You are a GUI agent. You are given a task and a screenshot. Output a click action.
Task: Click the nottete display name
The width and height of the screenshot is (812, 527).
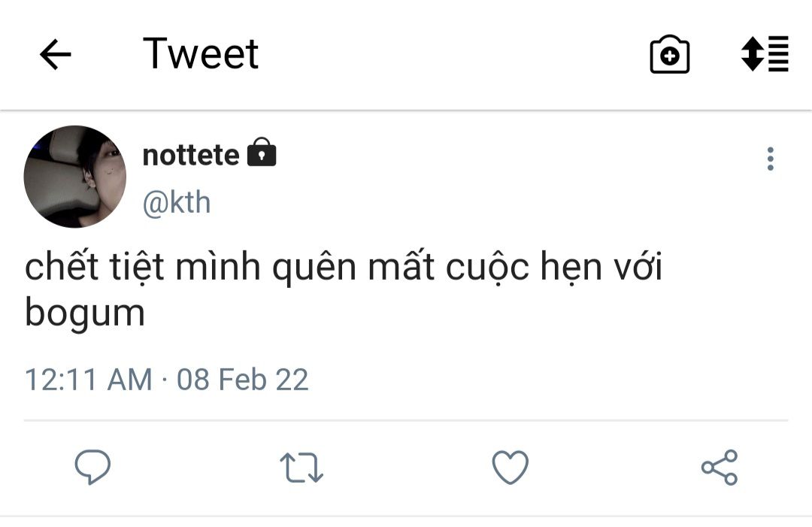[x=191, y=155]
